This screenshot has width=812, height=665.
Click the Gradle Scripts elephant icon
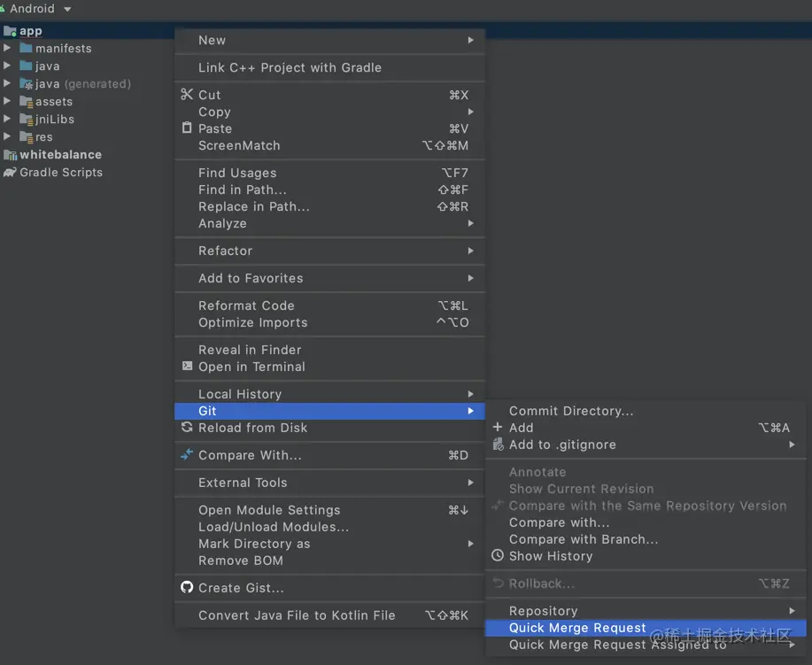pyautogui.click(x=10, y=172)
